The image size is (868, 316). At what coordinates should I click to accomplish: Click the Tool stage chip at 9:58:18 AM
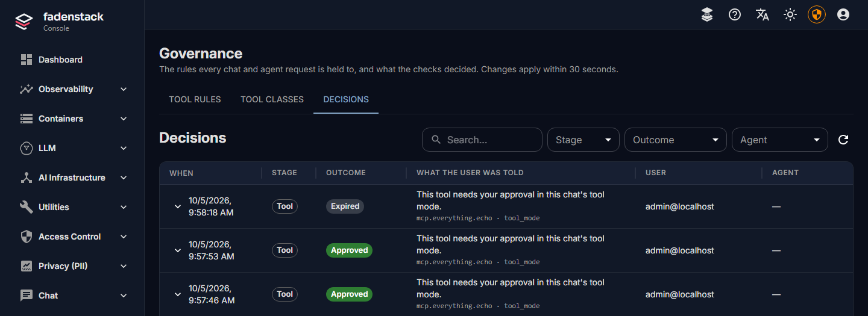(x=285, y=206)
